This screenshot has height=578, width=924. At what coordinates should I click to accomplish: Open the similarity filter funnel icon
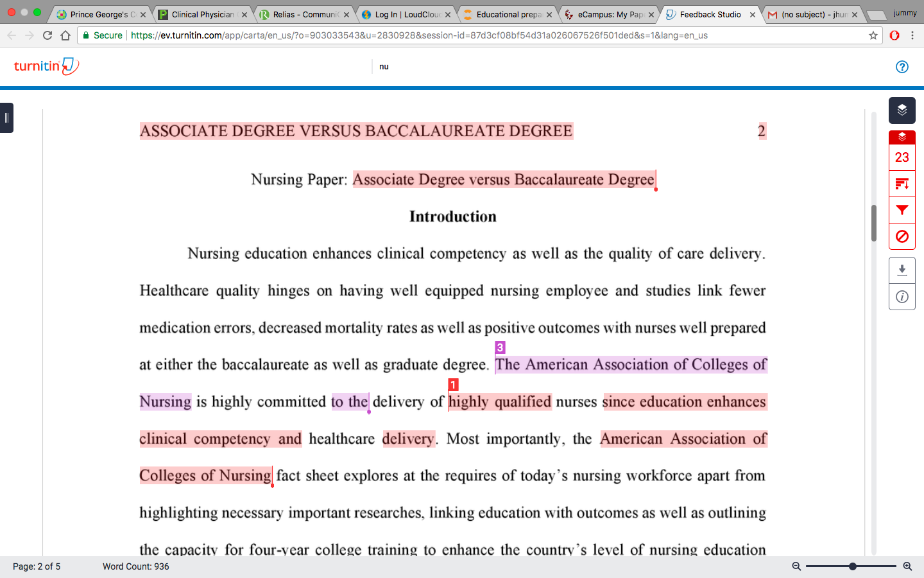902,210
